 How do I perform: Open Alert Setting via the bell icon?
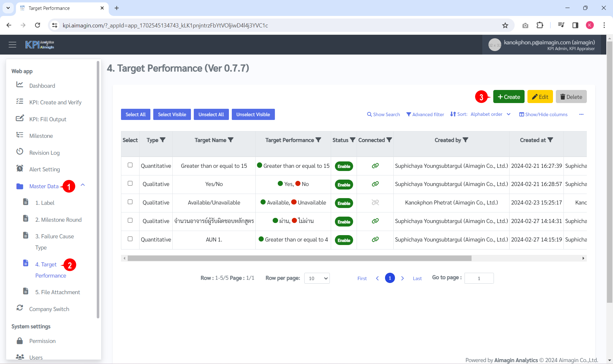click(x=19, y=168)
